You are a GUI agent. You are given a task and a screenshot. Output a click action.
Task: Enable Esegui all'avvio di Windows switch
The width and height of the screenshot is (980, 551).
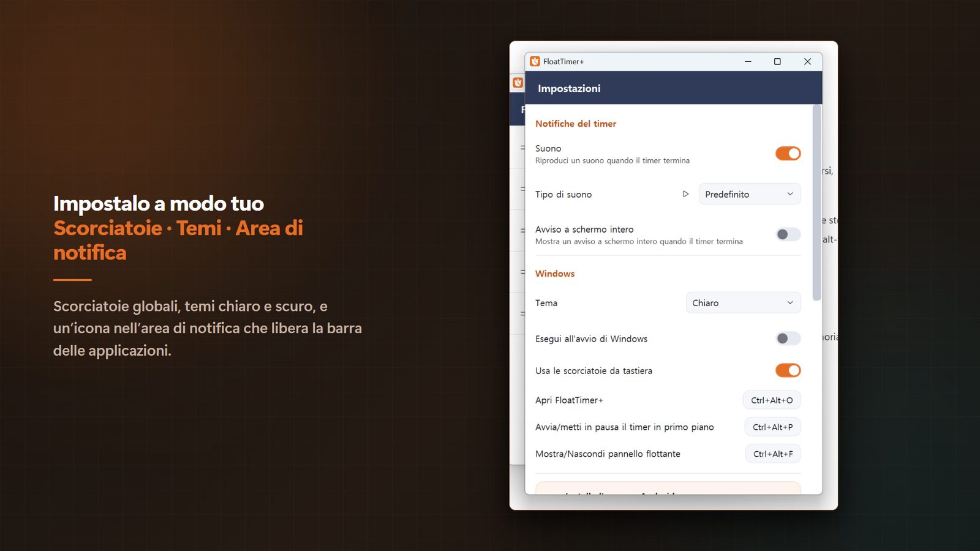pyautogui.click(x=788, y=339)
